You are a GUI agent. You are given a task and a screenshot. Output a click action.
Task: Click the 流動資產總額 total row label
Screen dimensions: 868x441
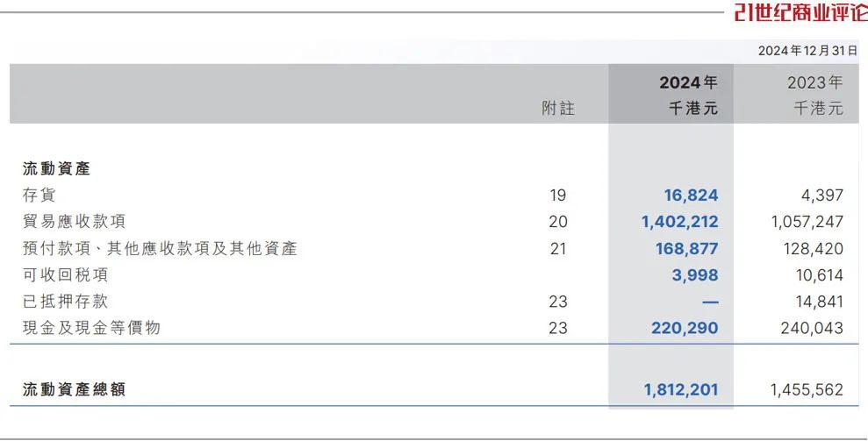74,389
